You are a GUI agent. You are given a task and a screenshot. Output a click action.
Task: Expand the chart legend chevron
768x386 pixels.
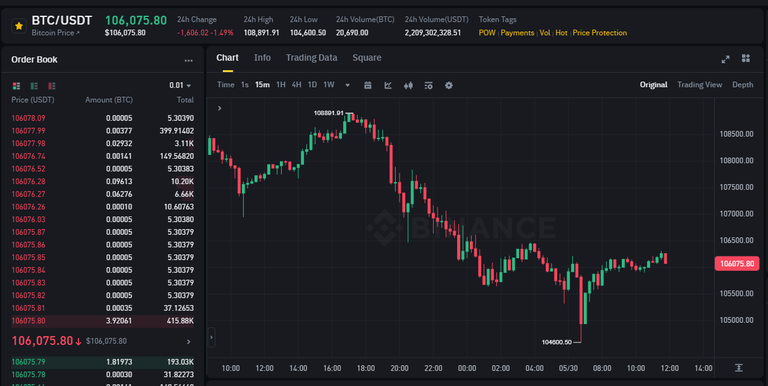[x=219, y=108]
